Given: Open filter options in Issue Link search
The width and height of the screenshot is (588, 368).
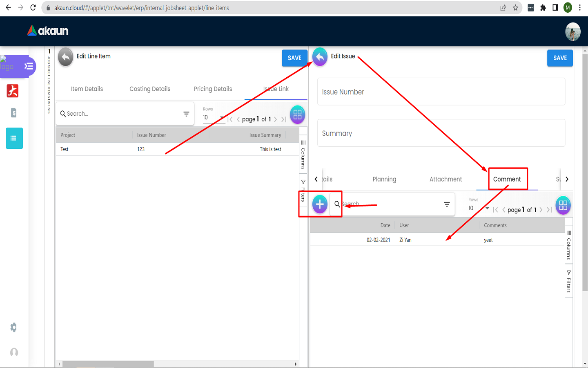Looking at the screenshot, I should [186, 114].
